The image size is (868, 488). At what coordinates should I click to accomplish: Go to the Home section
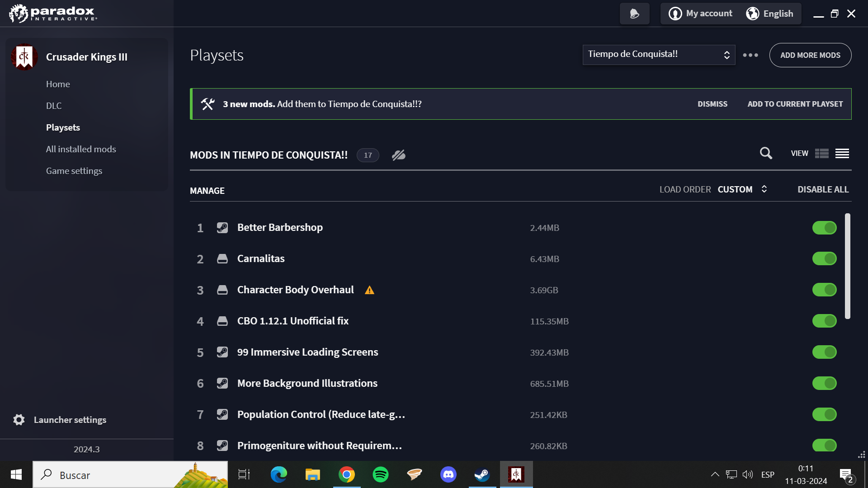58,84
